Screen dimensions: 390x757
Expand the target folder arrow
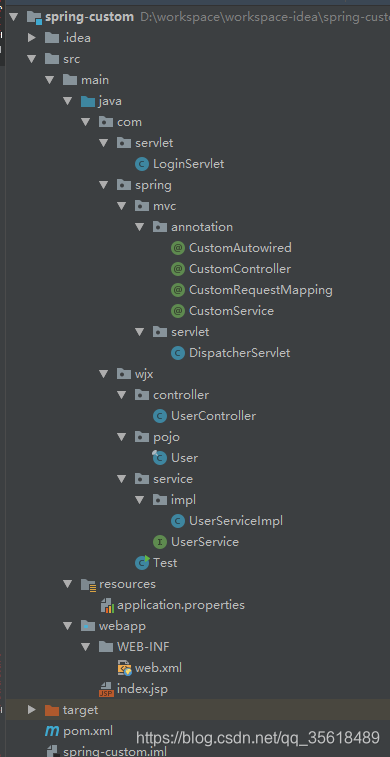point(32,710)
